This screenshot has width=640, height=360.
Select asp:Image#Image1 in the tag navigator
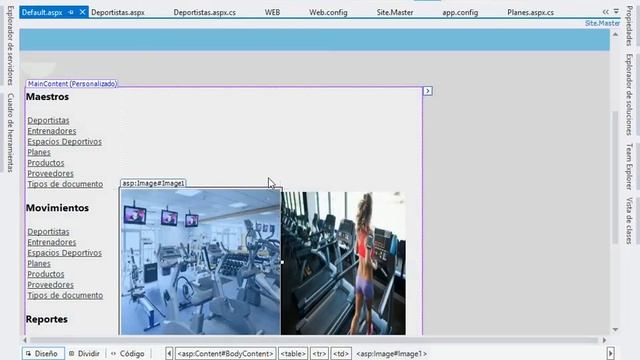click(391, 353)
